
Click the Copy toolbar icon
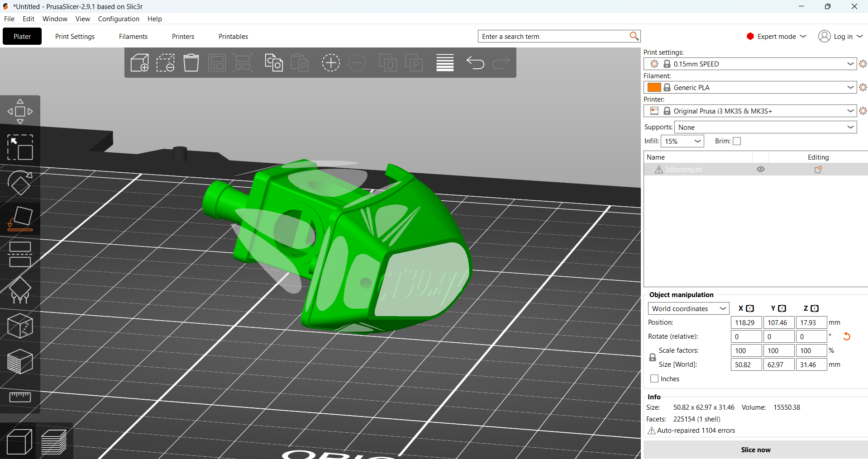pos(274,63)
